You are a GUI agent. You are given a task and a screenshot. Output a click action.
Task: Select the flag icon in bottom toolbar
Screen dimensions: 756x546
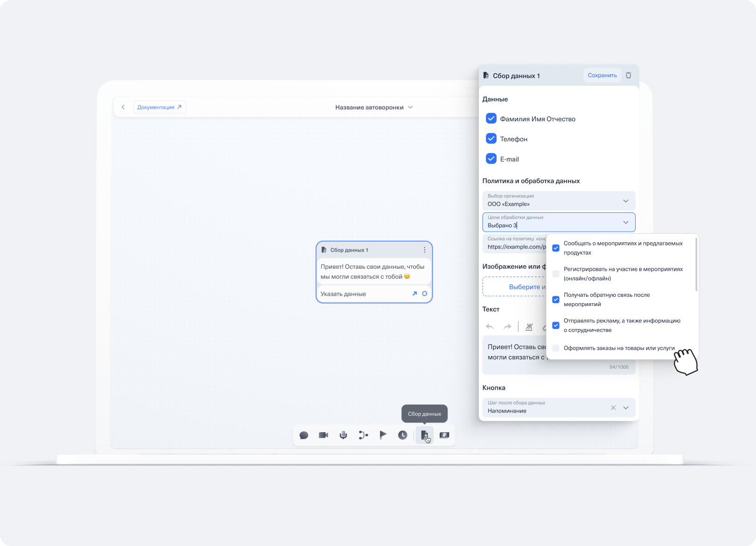383,435
